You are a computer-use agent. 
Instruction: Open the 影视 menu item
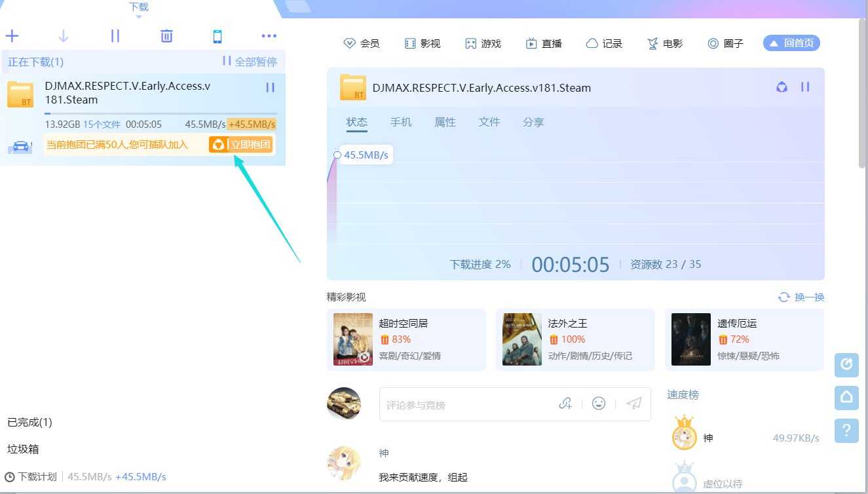423,43
